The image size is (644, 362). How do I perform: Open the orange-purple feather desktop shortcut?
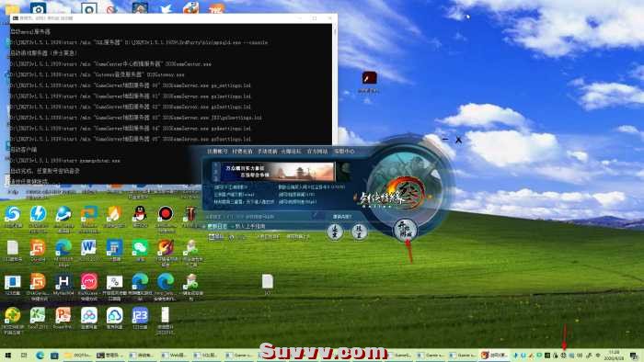point(166,248)
